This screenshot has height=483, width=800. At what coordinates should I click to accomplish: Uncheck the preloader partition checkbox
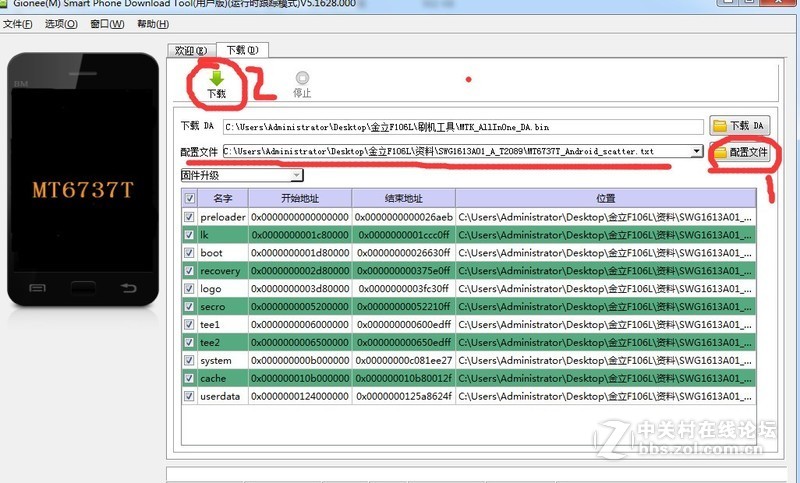pyautogui.click(x=189, y=217)
